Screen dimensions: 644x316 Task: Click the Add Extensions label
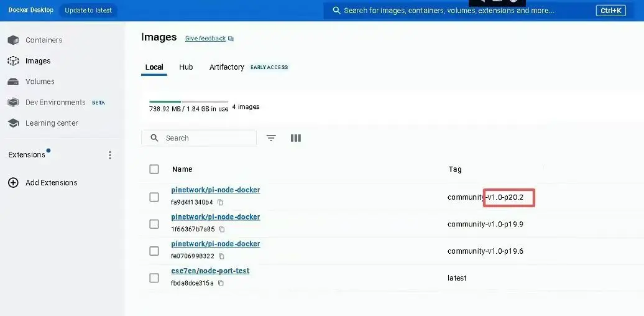coord(52,182)
